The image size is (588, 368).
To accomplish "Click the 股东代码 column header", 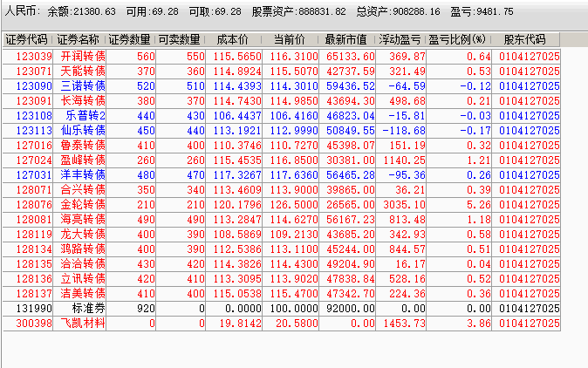I will coord(525,40).
